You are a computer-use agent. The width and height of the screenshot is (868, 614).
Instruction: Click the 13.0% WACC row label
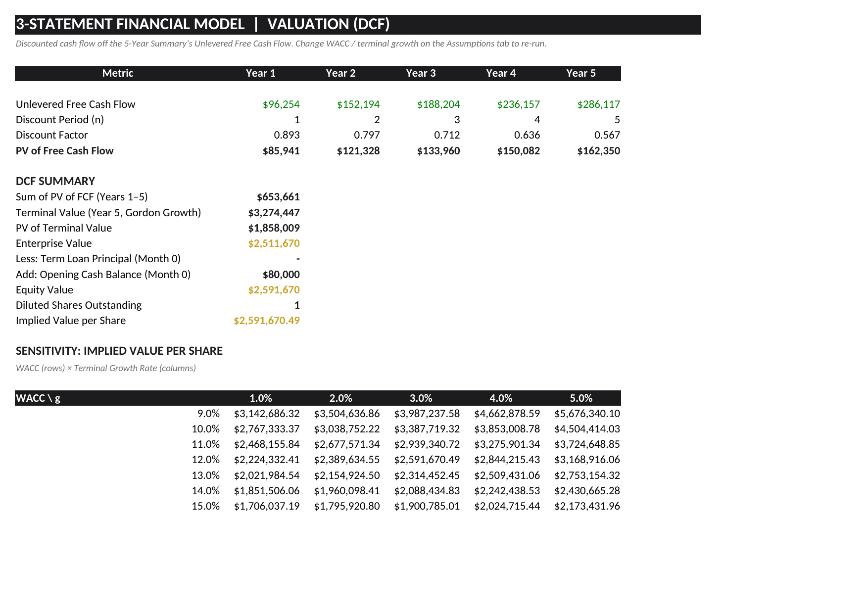click(206, 475)
